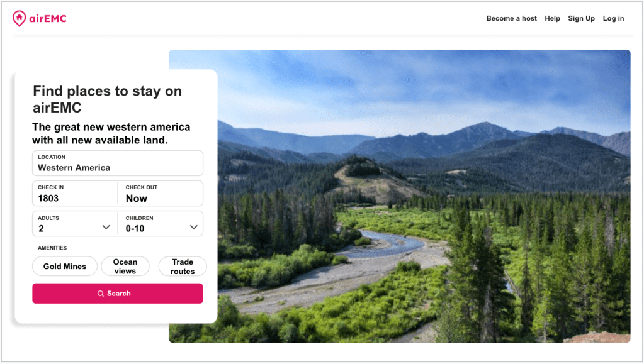
Task: Open Become a host menu item
Action: coord(511,19)
